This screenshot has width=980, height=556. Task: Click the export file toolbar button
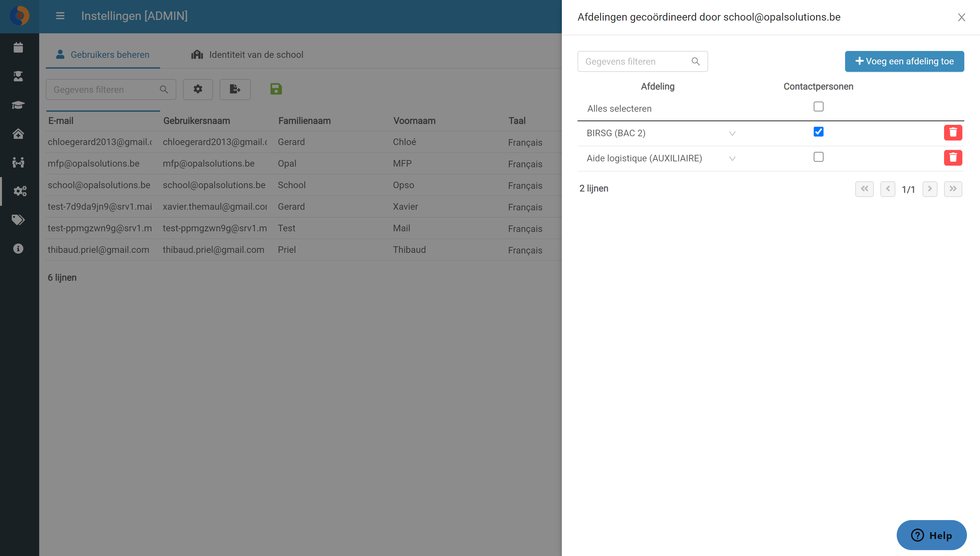[235, 90]
